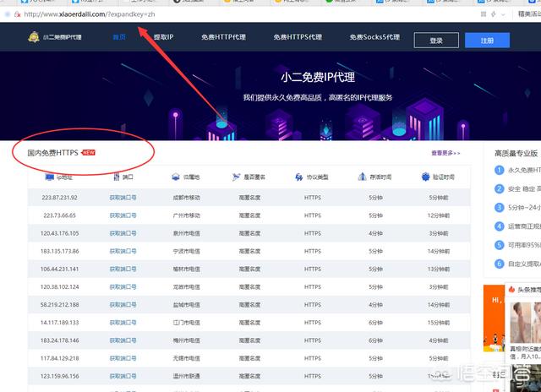Click the blue 注册 register button

487,41
